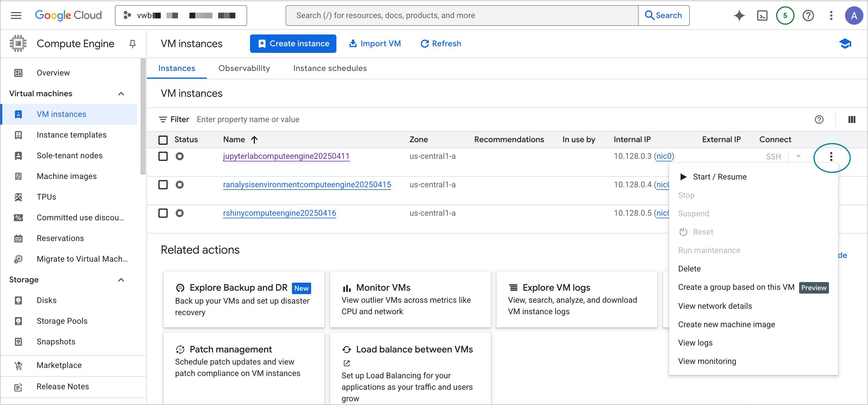Select the rshinycomputeengine20250416 row checkbox

point(163,213)
